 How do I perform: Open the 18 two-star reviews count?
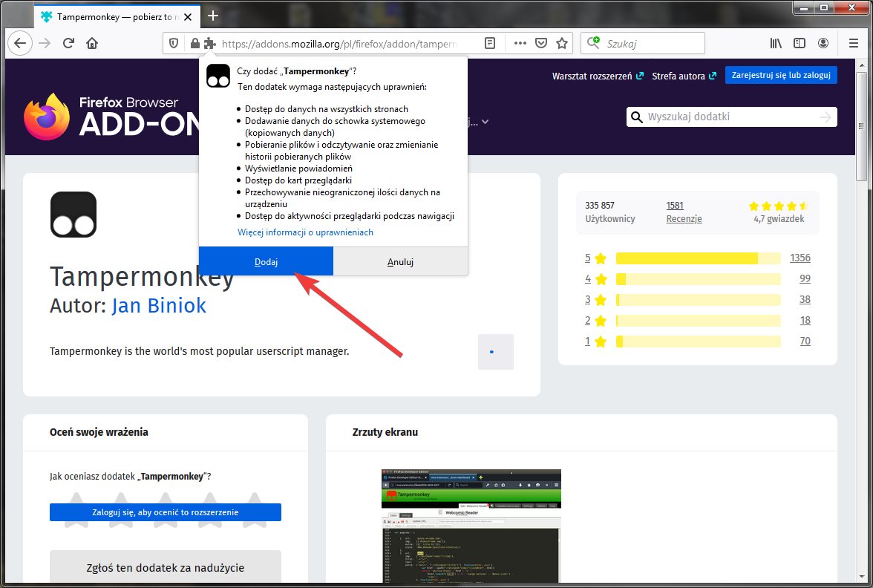point(805,320)
